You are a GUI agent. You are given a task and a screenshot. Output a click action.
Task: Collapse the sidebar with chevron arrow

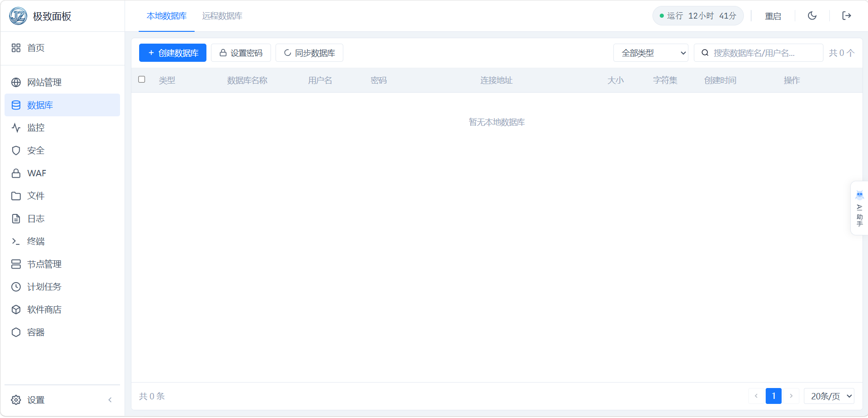tap(110, 400)
